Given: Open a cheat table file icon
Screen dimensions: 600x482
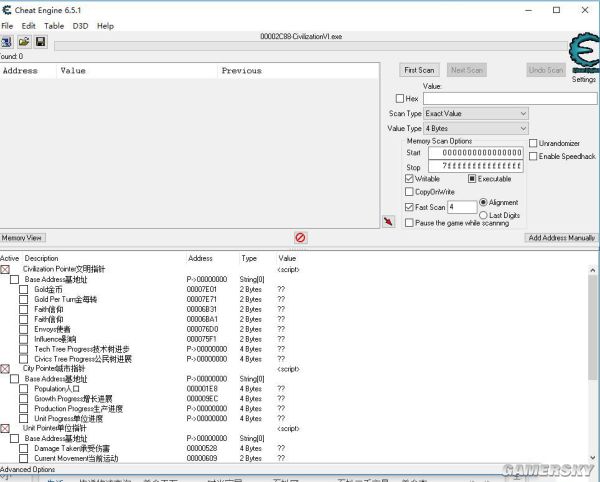Looking at the screenshot, I should tap(24, 42).
